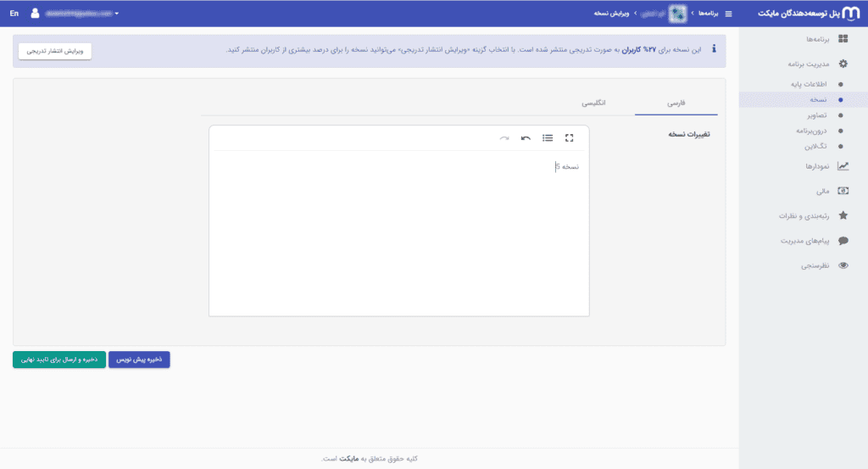Screen dimensions: 868x469
Task: Click the مدیریت برنامه label
Action: click(809, 64)
